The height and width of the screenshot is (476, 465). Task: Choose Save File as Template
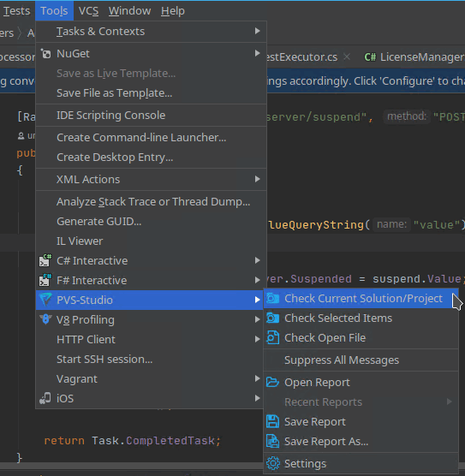tap(151, 93)
